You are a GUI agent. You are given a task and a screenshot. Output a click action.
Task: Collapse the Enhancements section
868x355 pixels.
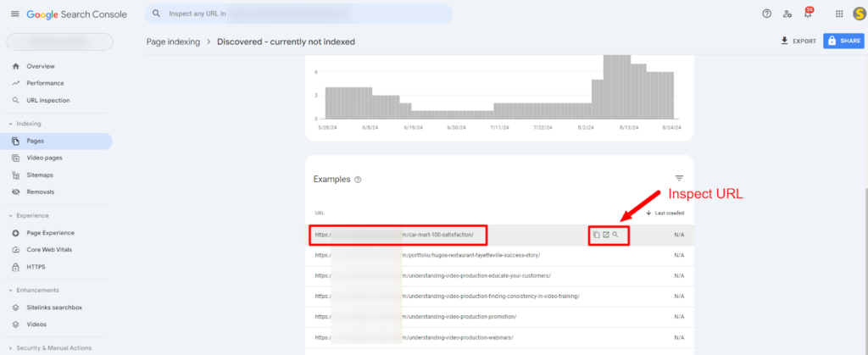pos(33,291)
